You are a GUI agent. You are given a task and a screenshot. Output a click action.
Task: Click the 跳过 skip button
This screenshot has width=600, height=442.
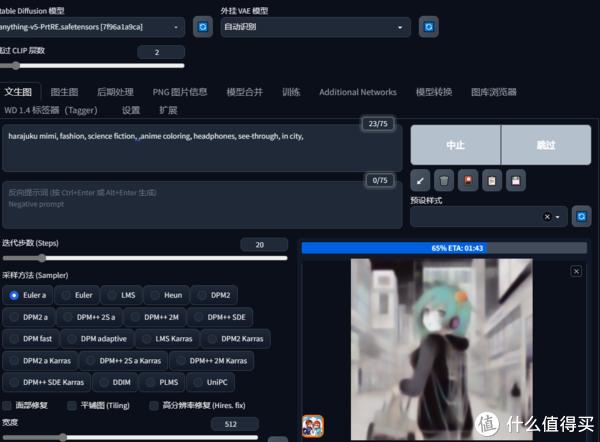point(546,145)
